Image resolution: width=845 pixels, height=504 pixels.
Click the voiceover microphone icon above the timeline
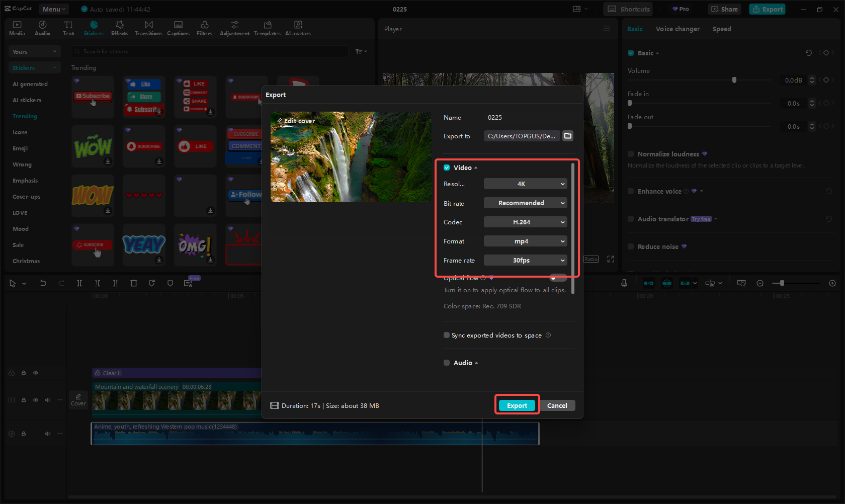(624, 283)
